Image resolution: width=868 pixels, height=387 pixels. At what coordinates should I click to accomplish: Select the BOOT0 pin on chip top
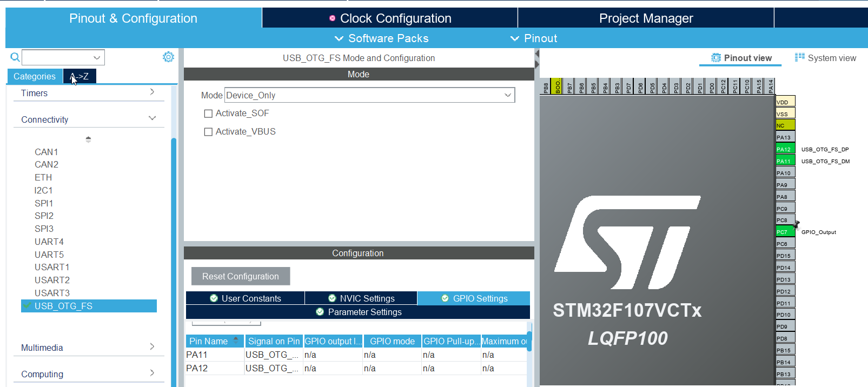[558, 86]
